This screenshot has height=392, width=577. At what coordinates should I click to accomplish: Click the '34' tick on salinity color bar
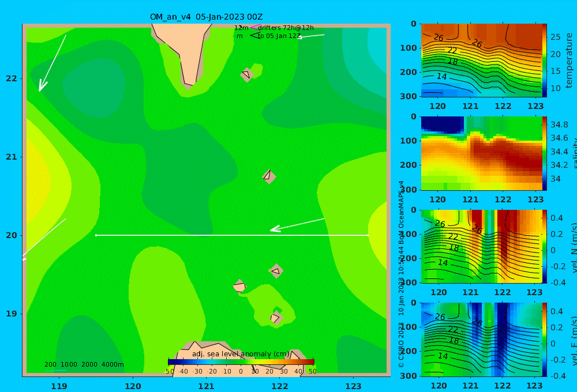click(555, 179)
